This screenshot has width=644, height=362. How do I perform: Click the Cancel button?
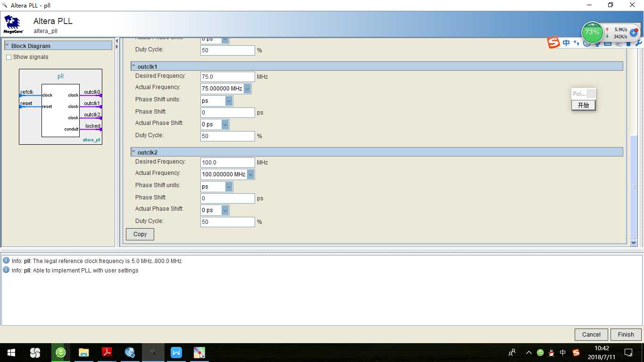(591, 335)
